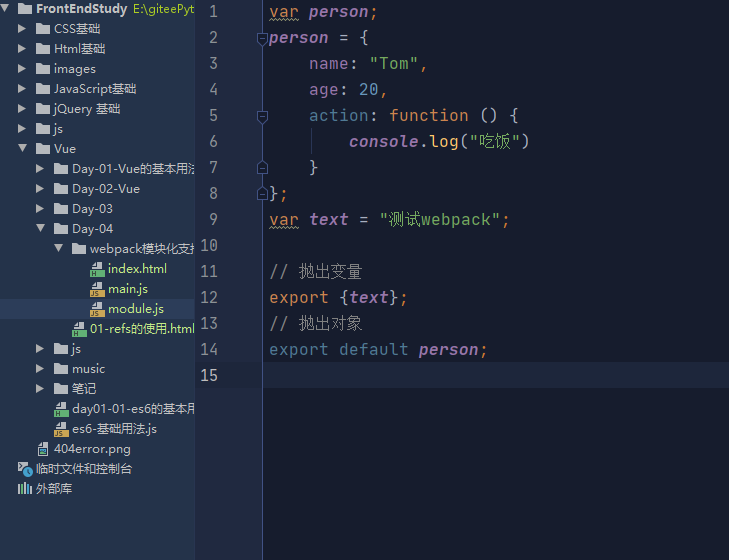The width and height of the screenshot is (729, 560).
Task: Click the es6 js file icon
Action: coord(61,429)
